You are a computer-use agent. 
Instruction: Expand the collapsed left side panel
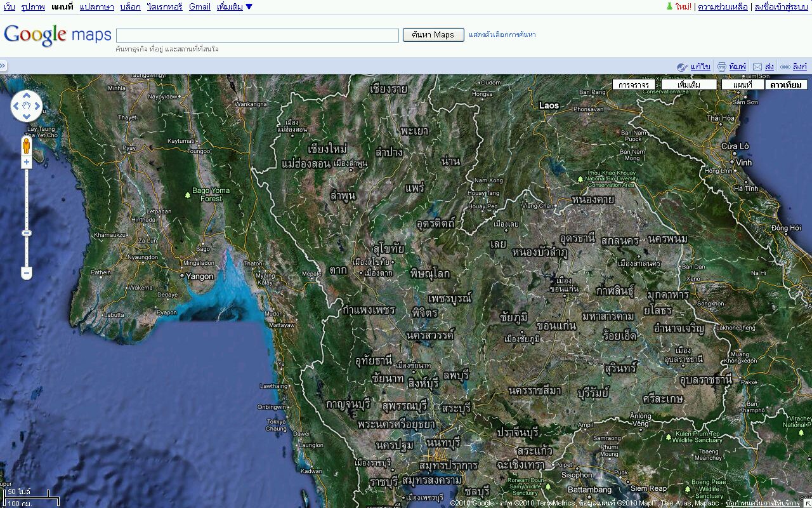coord(3,66)
